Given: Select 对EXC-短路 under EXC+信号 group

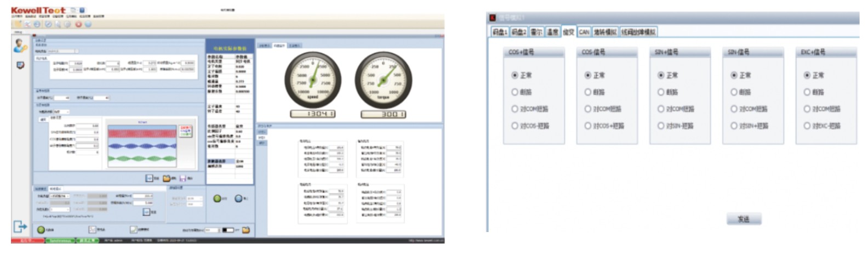Looking at the screenshot, I should pyautogui.click(x=807, y=126).
